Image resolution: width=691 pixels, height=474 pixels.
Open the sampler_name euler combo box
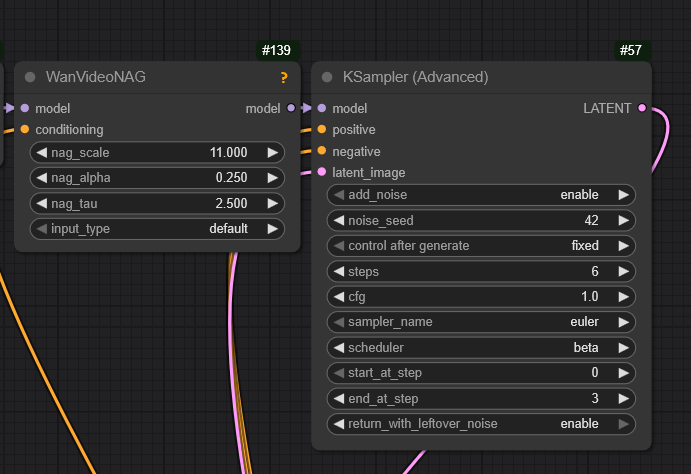481,322
